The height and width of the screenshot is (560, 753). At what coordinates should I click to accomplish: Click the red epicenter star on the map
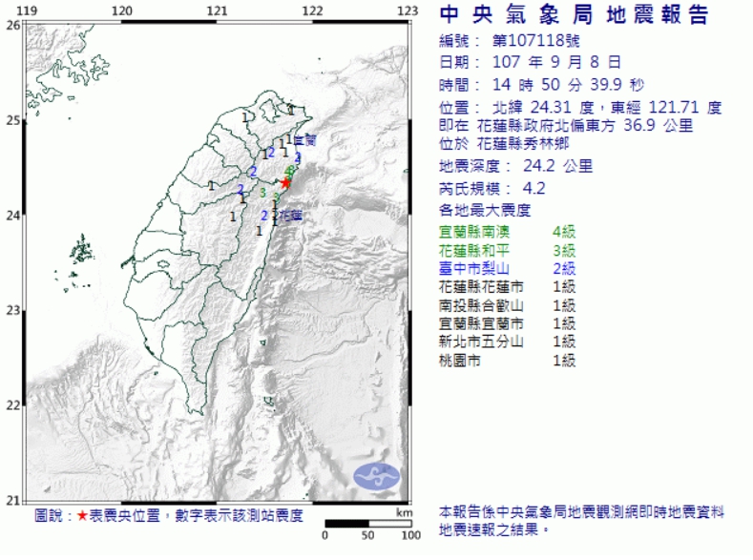tap(285, 182)
